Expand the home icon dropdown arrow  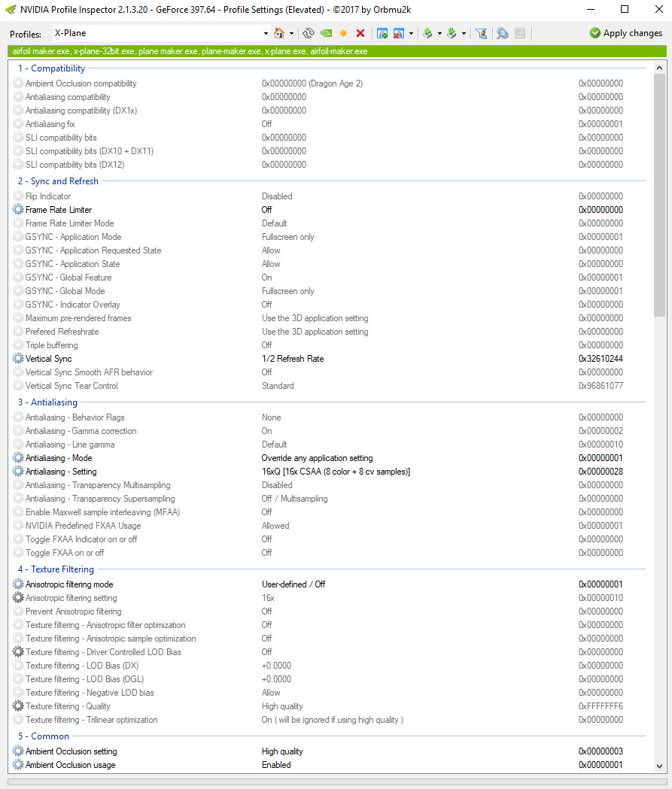point(291,34)
